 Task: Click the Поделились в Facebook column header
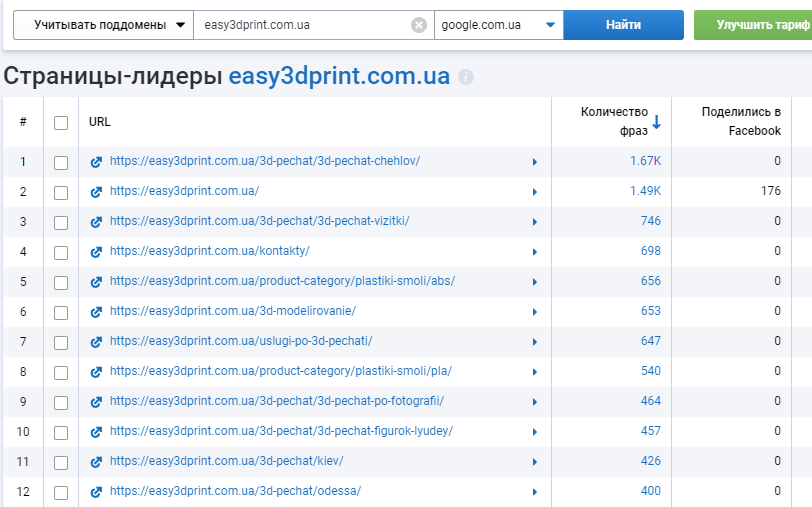coord(740,122)
